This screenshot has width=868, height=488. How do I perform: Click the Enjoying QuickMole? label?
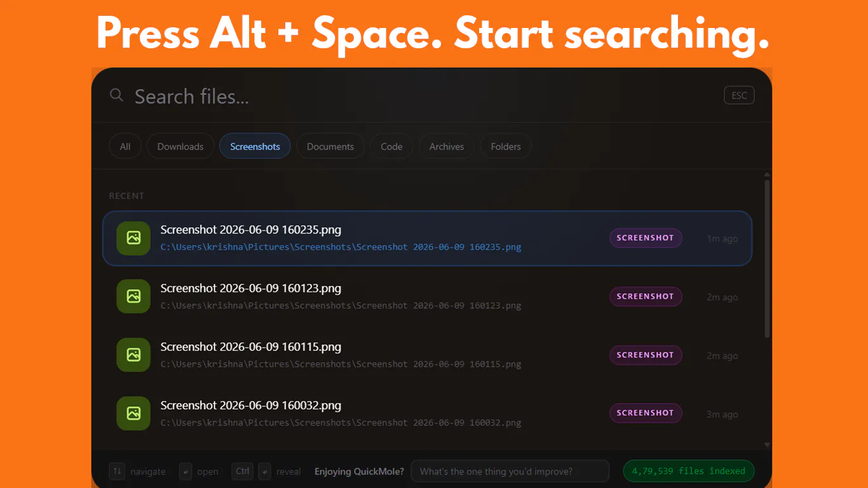point(359,471)
